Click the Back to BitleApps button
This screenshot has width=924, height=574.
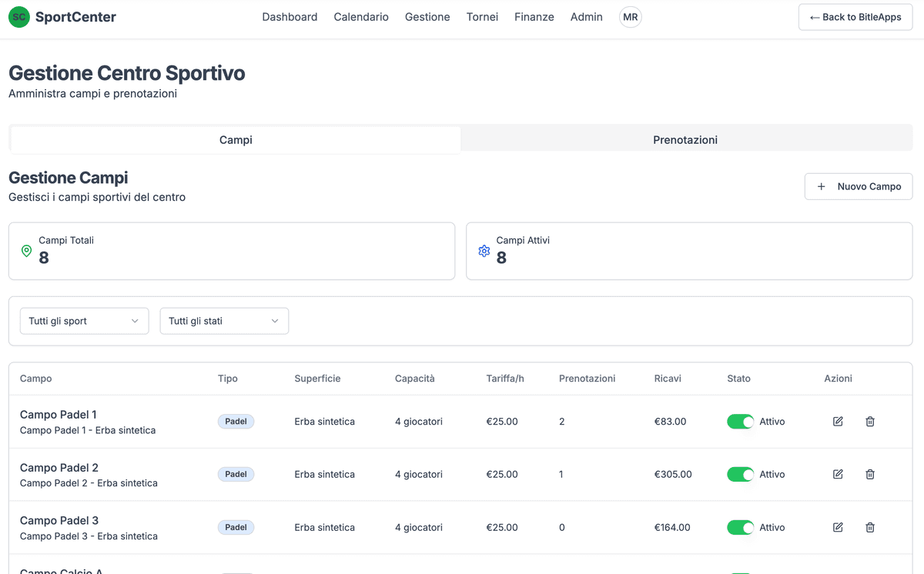click(x=855, y=17)
